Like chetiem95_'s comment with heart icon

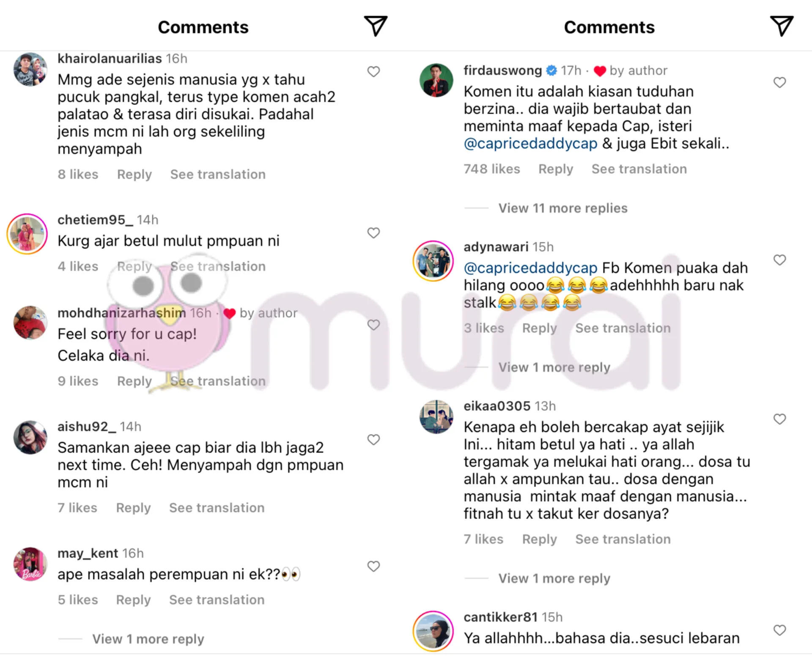[x=373, y=233]
